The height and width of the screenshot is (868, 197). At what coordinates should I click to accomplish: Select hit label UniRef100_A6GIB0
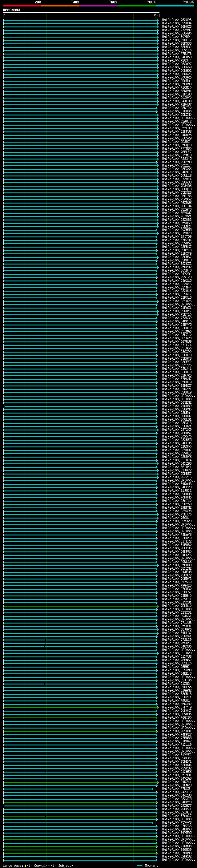tap(177, 718)
